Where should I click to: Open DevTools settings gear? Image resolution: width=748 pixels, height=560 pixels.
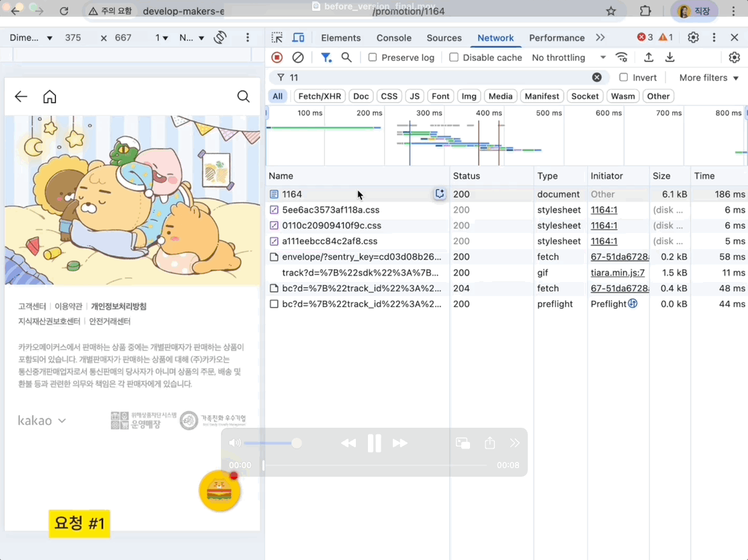click(693, 38)
